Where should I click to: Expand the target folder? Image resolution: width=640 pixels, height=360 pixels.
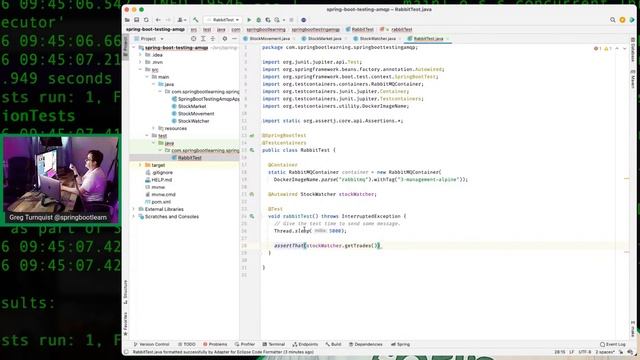[141, 165]
